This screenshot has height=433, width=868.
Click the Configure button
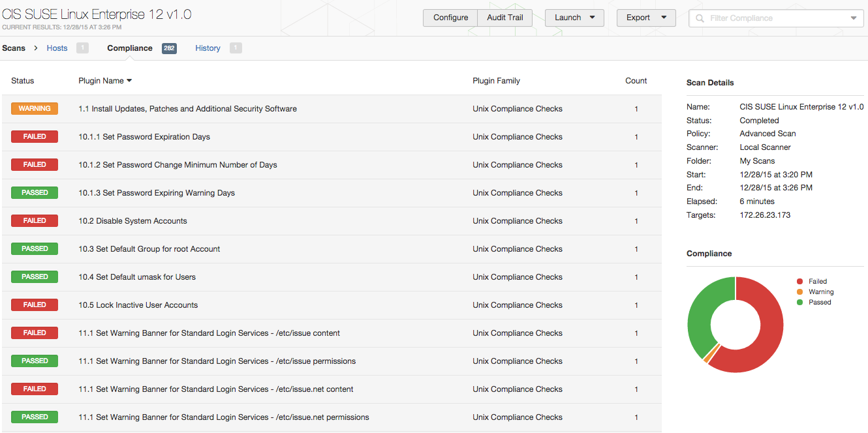pos(450,18)
